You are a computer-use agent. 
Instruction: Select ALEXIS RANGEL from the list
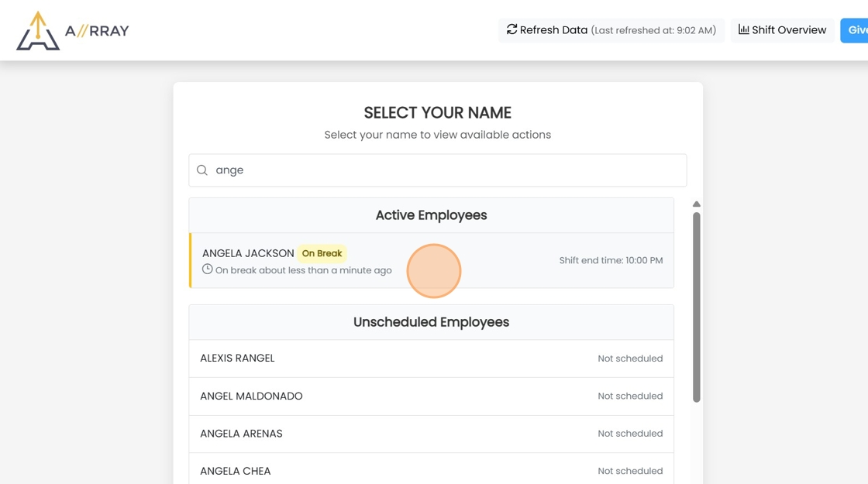(x=431, y=359)
